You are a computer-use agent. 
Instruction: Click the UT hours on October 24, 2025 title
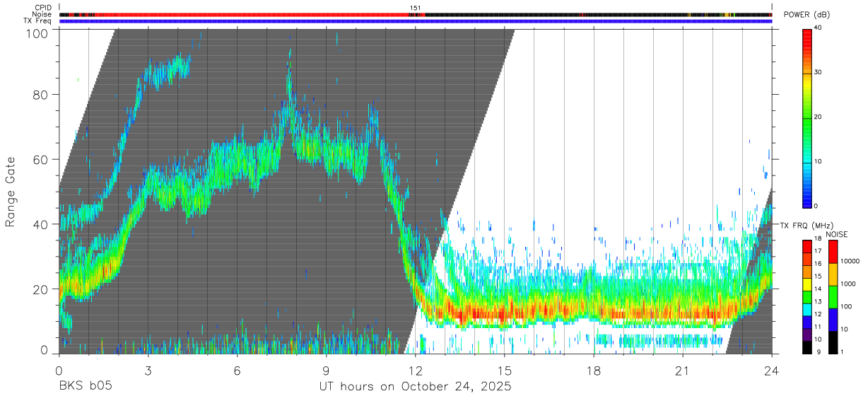416,387
